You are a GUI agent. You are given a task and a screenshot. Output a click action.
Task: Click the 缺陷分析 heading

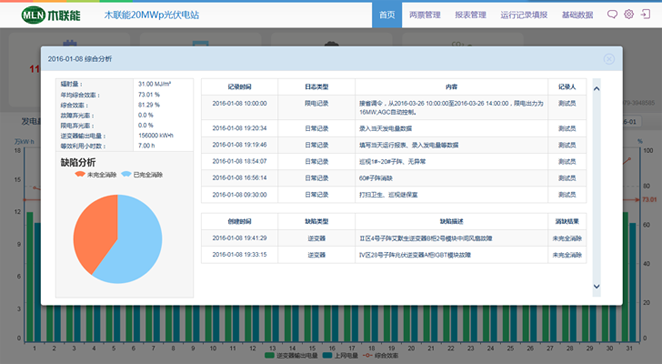78,163
